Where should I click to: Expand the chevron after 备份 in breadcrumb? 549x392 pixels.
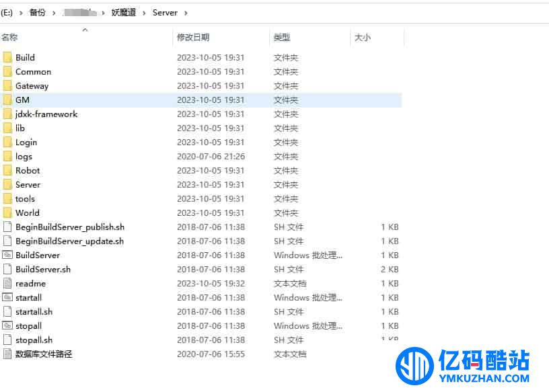click(54, 13)
